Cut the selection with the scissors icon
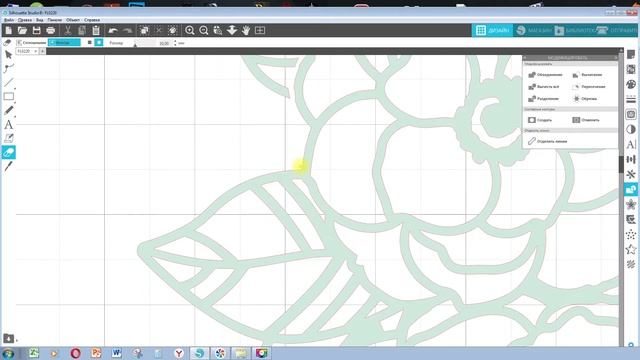The image size is (640, 360). coord(68,30)
